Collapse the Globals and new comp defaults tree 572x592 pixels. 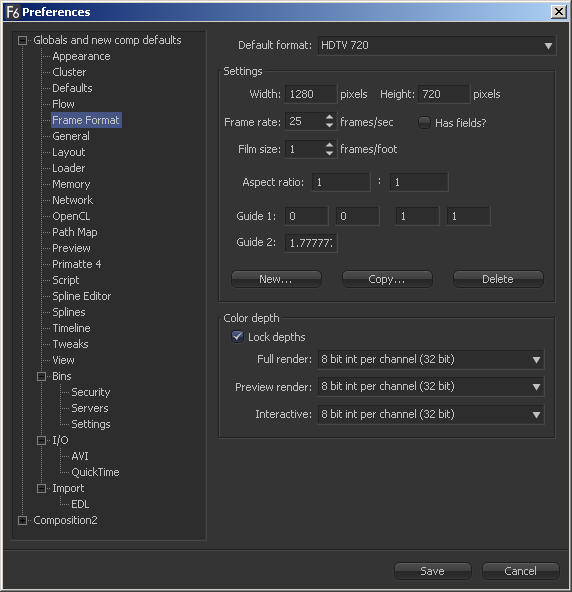point(22,40)
